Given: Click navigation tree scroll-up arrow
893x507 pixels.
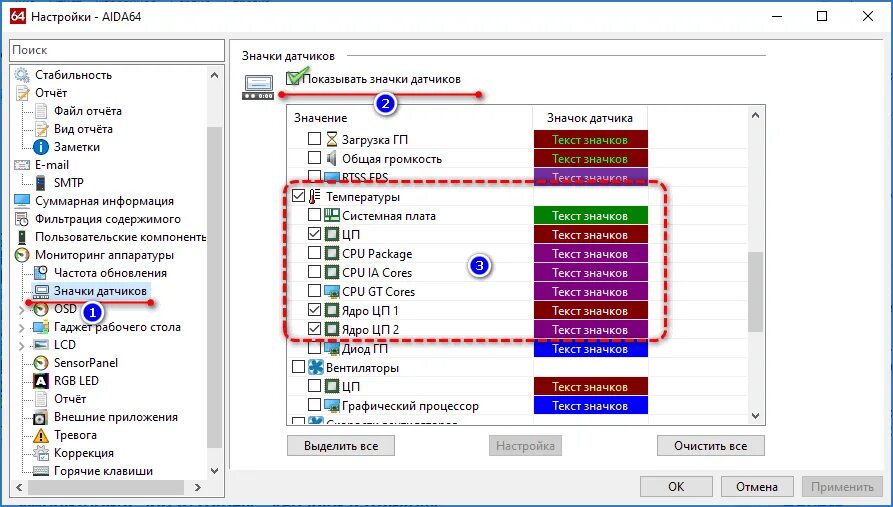Looking at the screenshot, I should (214, 75).
